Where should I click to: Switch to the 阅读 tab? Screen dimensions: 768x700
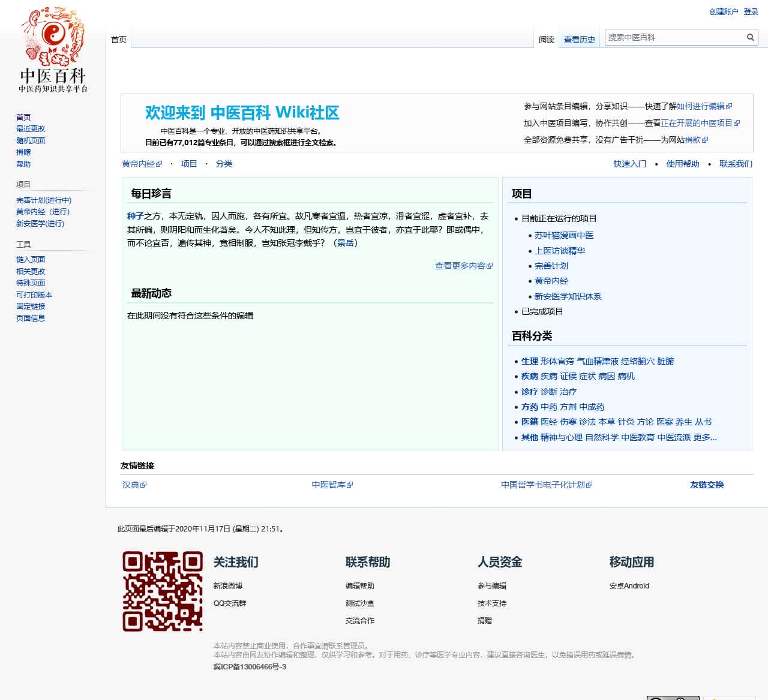(x=547, y=40)
